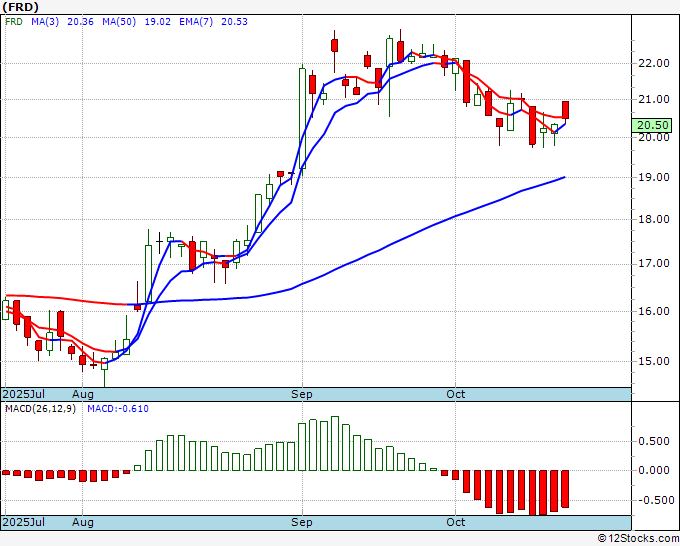Click Oct on the price chart axis

[456, 394]
